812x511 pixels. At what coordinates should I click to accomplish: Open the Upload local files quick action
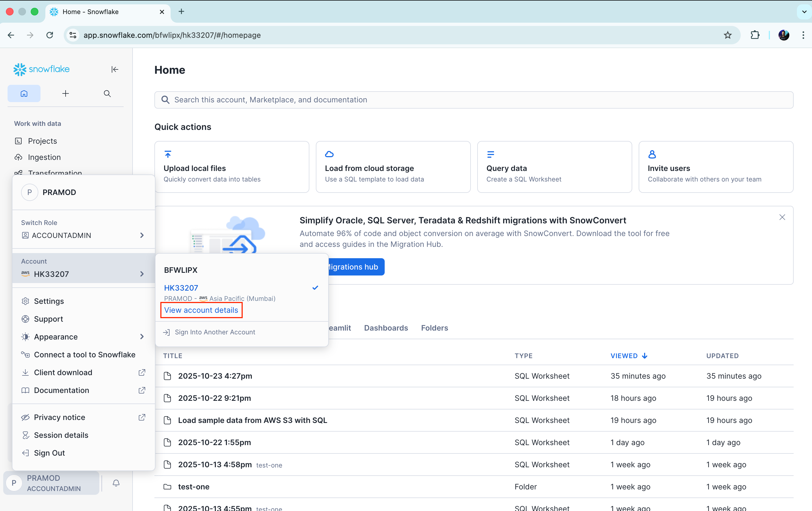[x=232, y=167]
